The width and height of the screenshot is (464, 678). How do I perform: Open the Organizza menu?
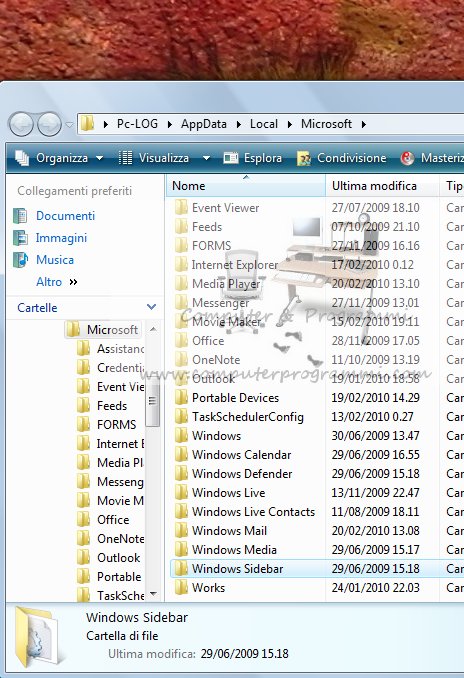(x=59, y=158)
